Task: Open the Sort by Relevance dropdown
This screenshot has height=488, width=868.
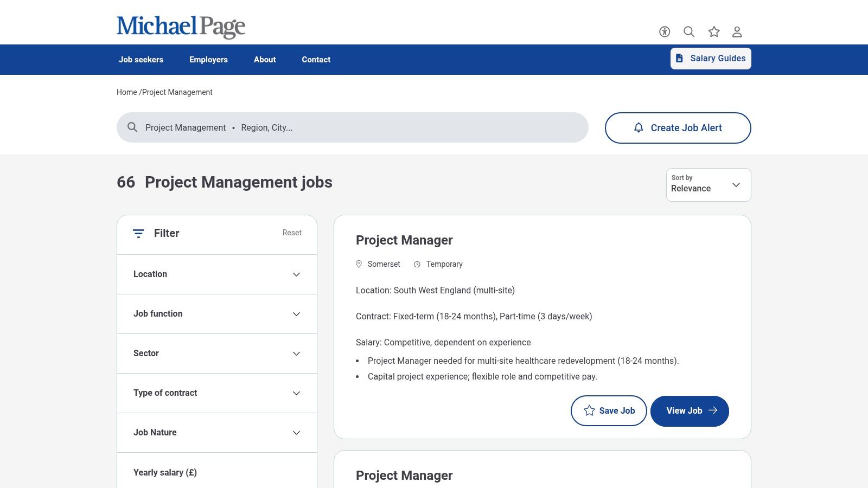Action: tap(708, 184)
